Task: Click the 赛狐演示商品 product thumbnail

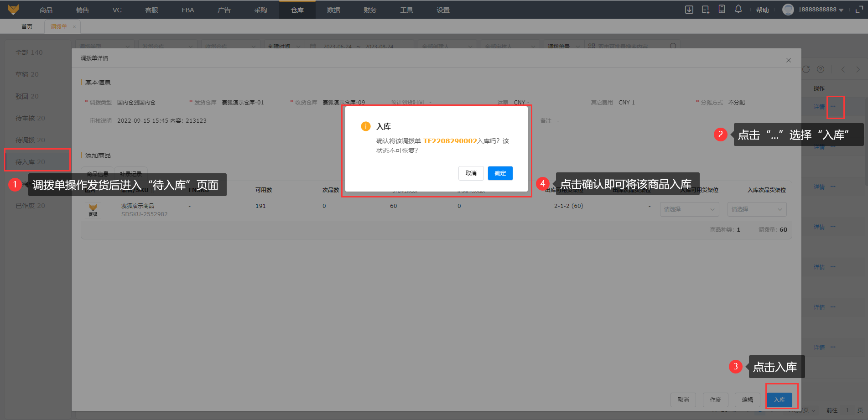Action: point(93,210)
